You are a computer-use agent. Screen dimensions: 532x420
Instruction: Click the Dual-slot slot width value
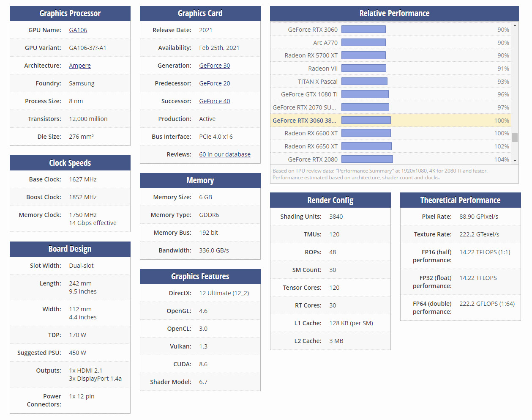[x=81, y=266]
